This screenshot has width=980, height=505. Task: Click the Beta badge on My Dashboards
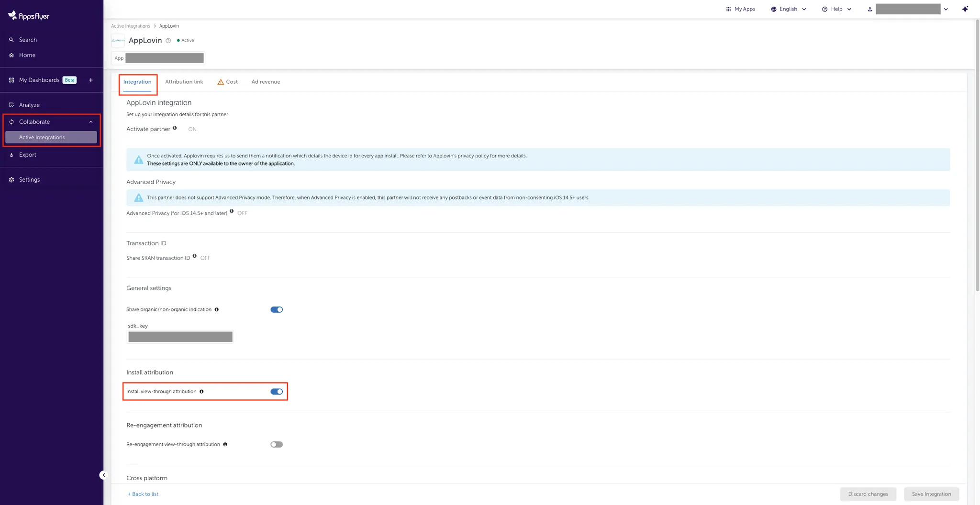coord(70,80)
